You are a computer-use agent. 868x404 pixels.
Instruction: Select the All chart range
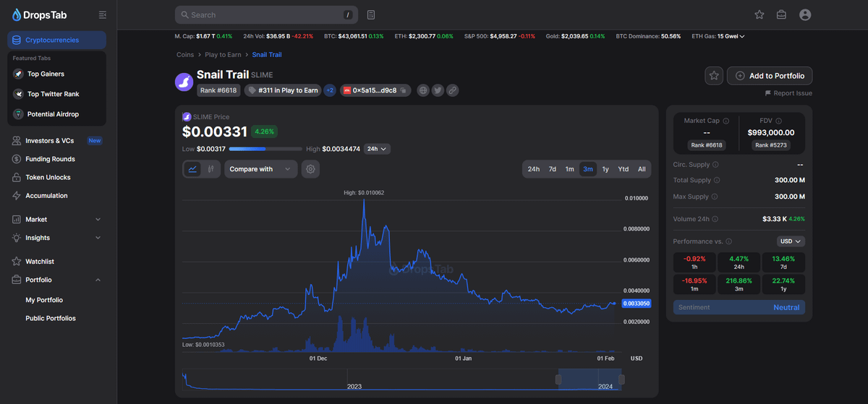point(642,169)
